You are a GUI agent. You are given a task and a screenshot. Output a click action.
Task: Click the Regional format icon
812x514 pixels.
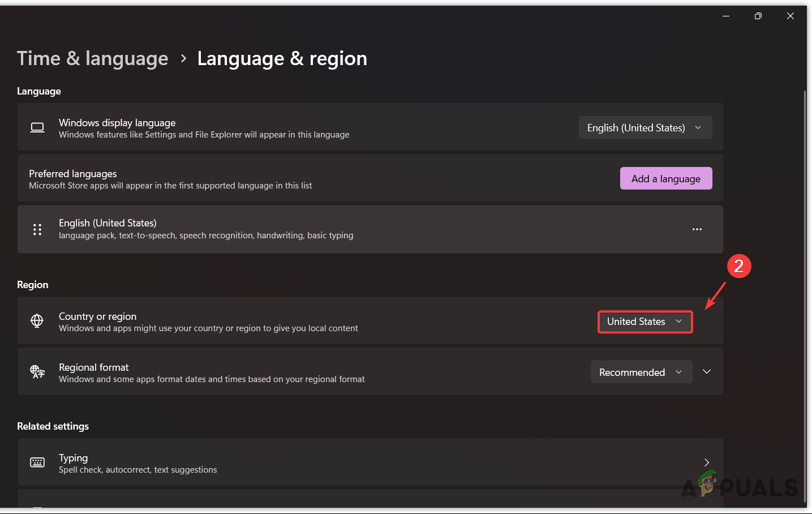37,372
